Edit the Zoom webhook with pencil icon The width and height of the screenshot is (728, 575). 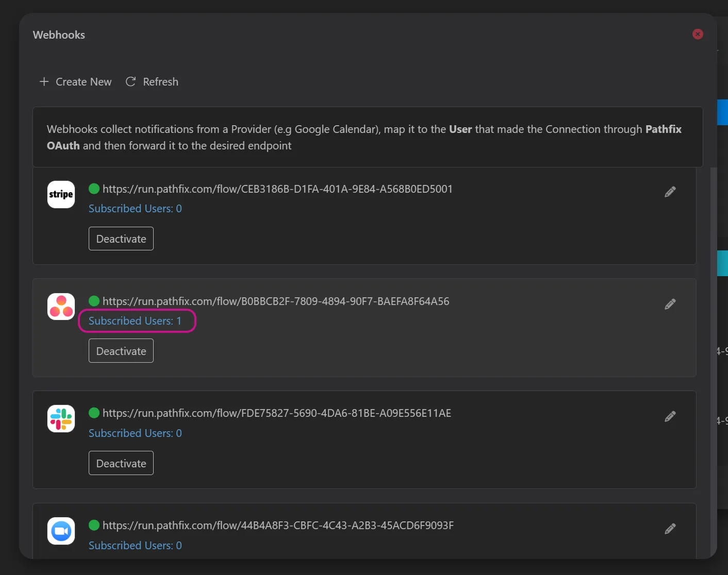[670, 529]
